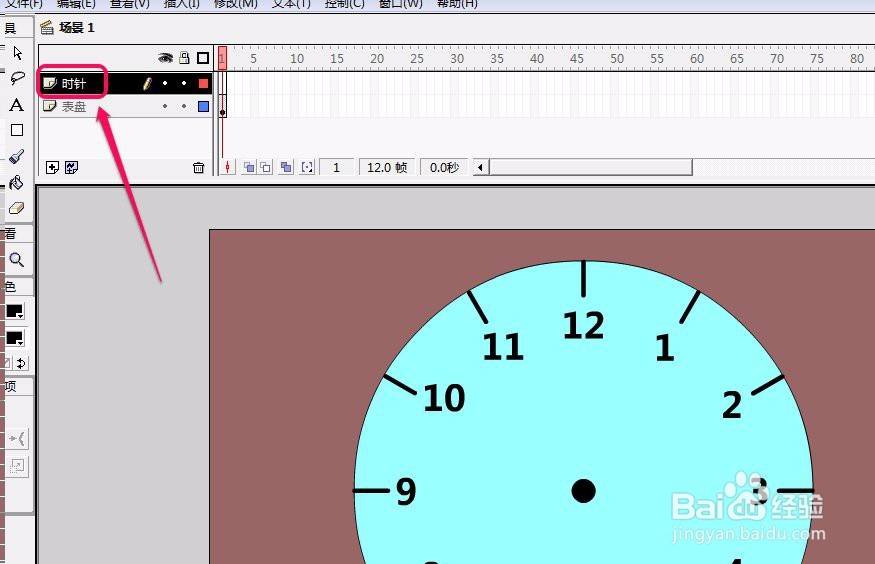Screen dimensions: 875x564
Task: Toggle show/hide all layers eye icon
Action: (x=165, y=58)
